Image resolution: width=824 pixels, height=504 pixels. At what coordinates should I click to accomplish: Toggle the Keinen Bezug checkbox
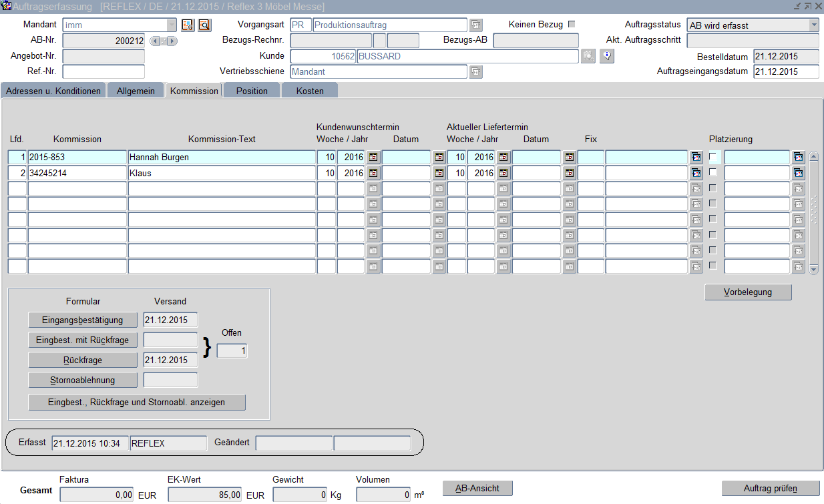(571, 25)
